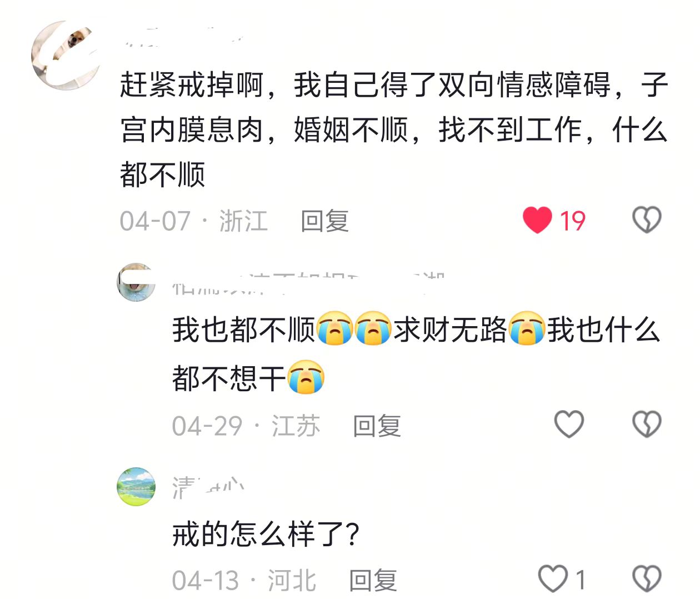The width and height of the screenshot is (700, 599).
Task: Open the Jiangsu replier's username
Action: click(x=308, y=283)
